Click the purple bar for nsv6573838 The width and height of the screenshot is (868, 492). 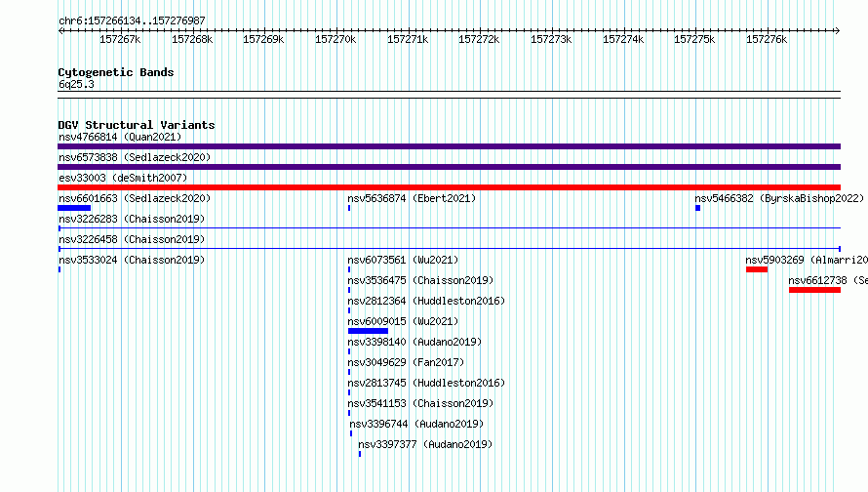[x=449, y=167]
